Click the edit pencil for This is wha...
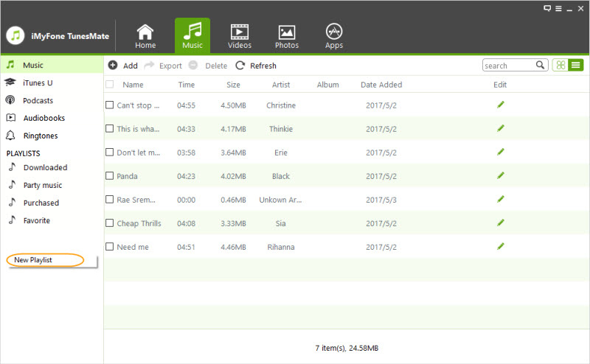Viewport: 590px width, 364px height. pyautogui.click(x=501, y=128)
